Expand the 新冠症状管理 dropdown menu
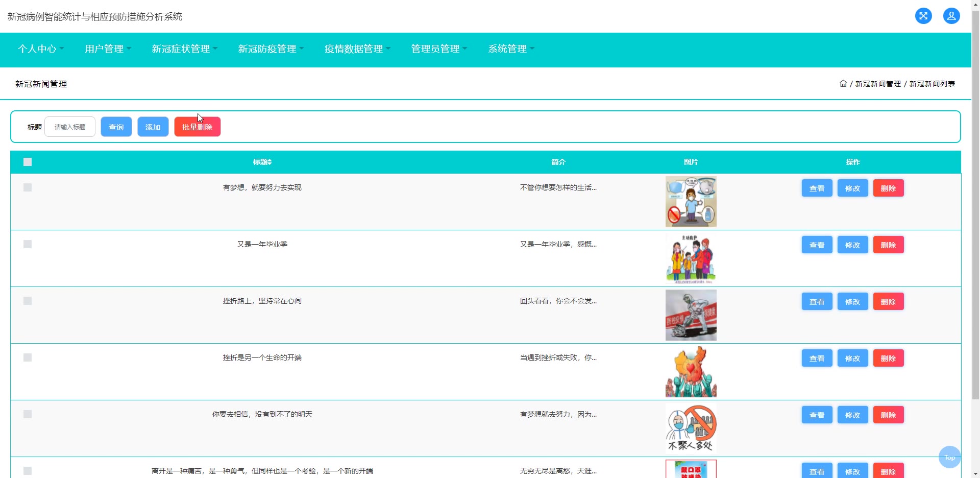This screenshot has width=980, height=478. [184, 49]
